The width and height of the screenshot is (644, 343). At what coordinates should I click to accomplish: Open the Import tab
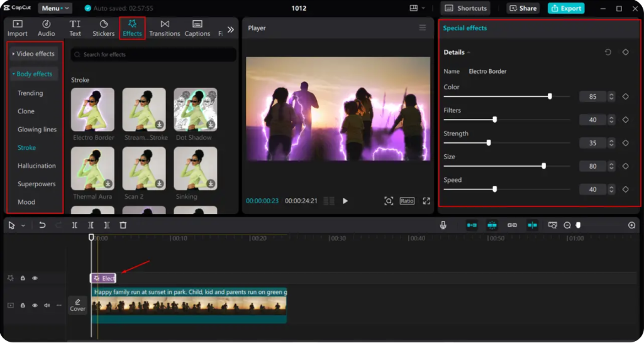tap(17, 28)
